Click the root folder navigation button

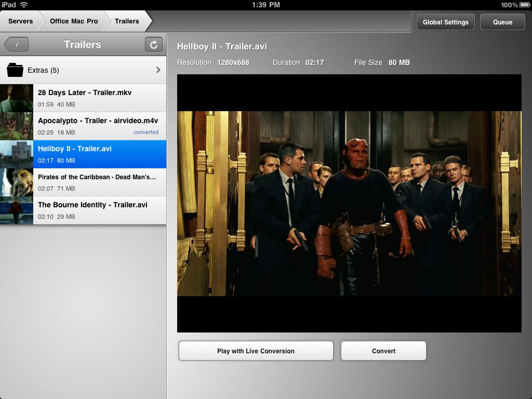tap(16, 44)
